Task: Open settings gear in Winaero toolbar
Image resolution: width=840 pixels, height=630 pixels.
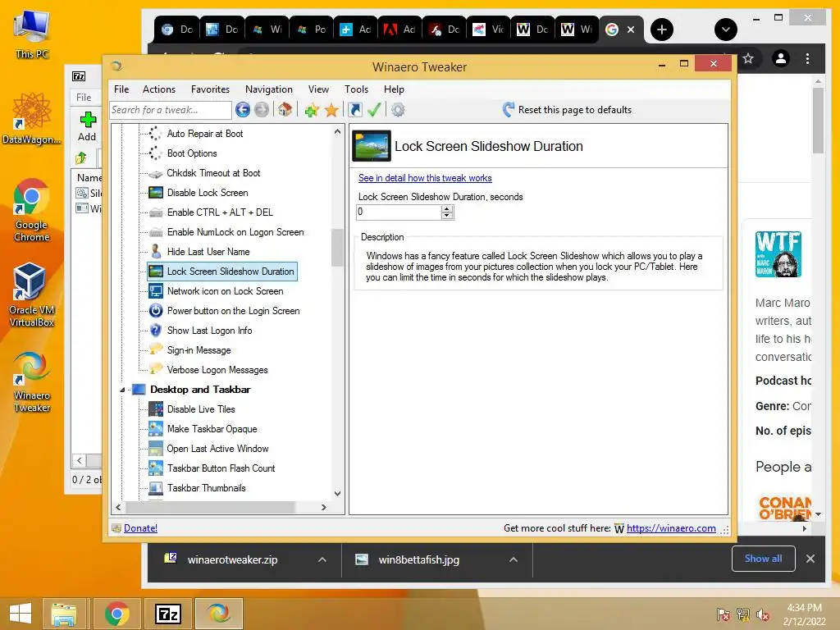Action: pos(398,110)
